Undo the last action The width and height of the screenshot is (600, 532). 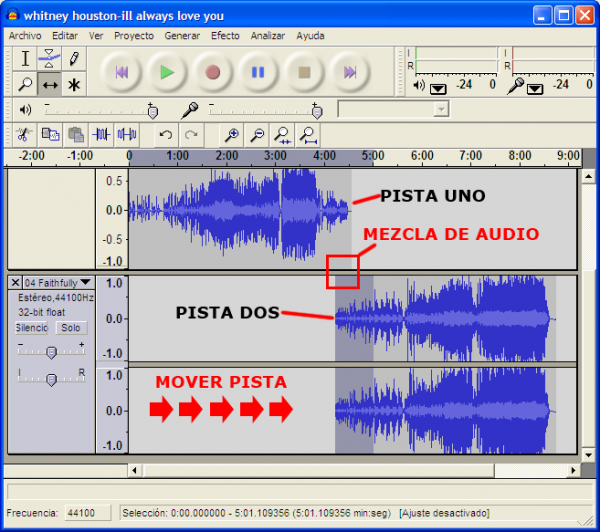166,135
